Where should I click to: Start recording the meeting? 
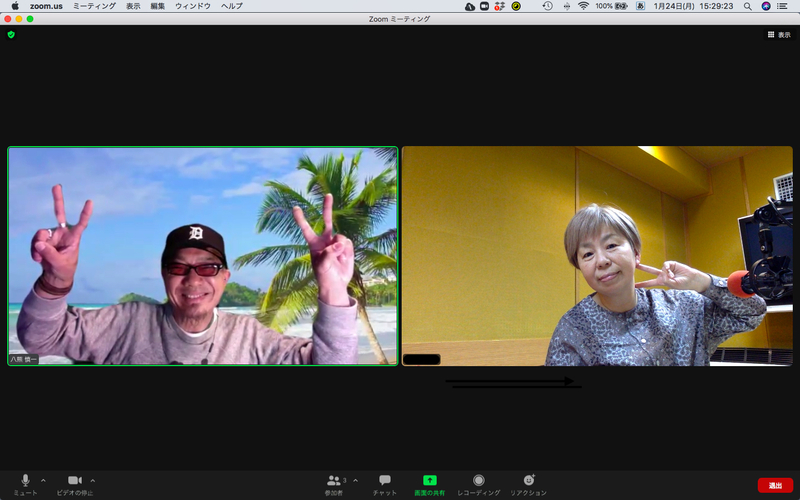click(479, 481)
